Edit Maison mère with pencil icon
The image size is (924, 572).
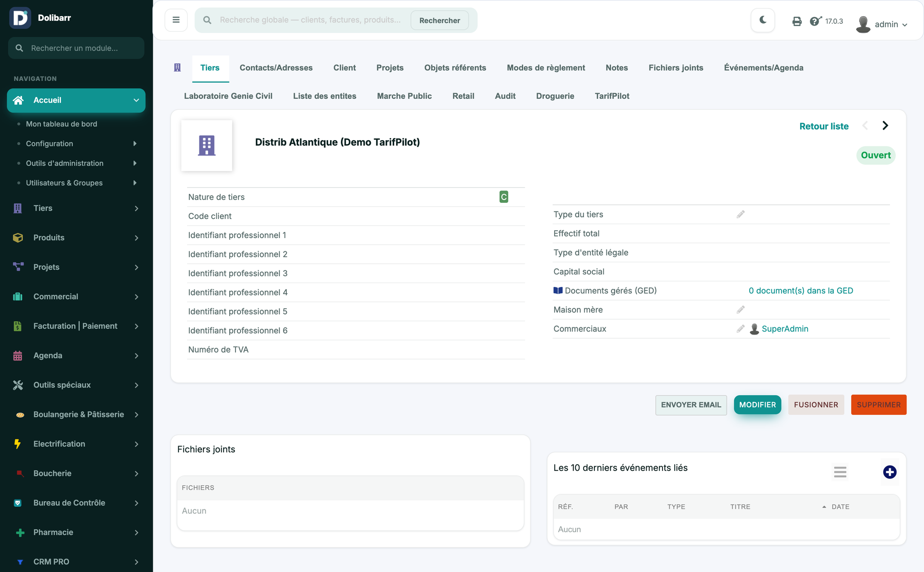point(740,310)
